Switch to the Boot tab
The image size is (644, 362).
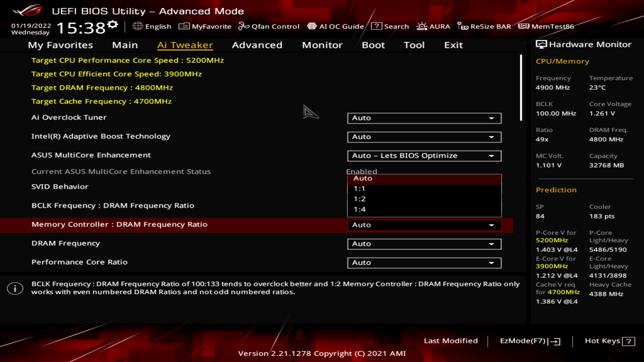click(x=373, y=45)
